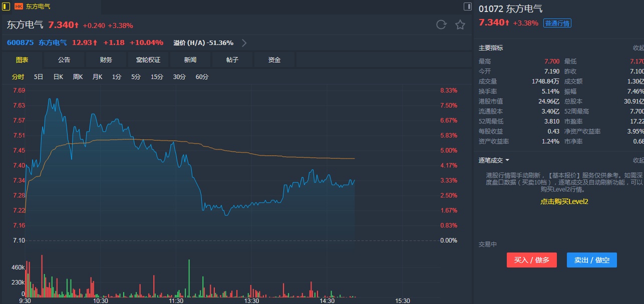Image resolution: width=644 pixels, height=304 pixels.
Task: Switch chart to 5日 view
Action: tap(39, 77)
